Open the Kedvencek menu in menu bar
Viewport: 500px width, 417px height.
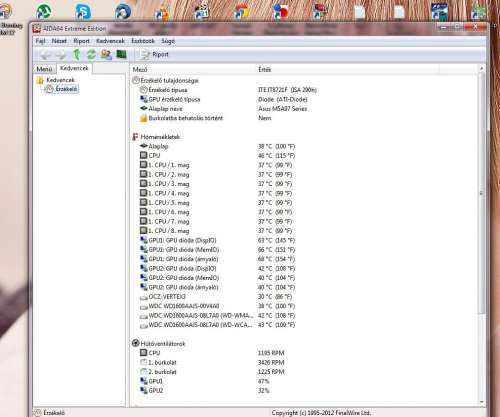tap(110, 41)
